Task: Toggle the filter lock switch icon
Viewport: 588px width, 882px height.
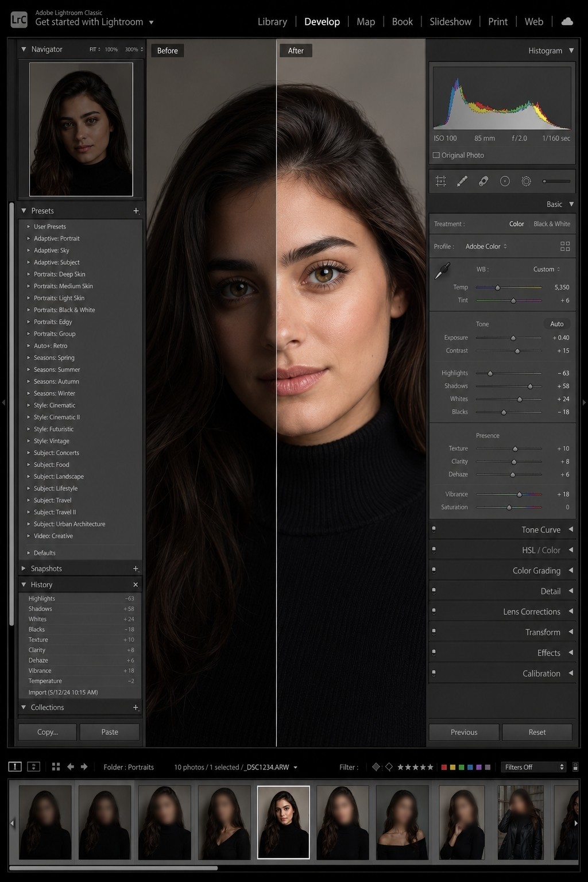Action: 575,767
